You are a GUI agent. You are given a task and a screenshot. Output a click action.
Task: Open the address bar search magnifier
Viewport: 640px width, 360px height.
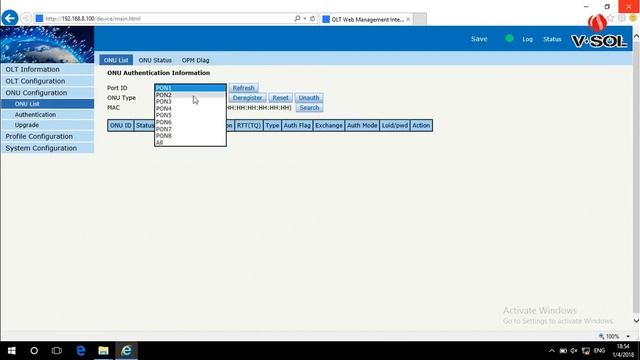click(x=297, y=18)
